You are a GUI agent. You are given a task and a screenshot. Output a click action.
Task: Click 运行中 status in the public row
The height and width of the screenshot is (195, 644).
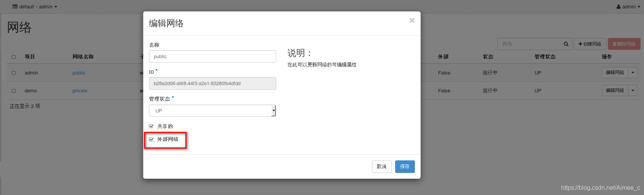tap(490, 73)
